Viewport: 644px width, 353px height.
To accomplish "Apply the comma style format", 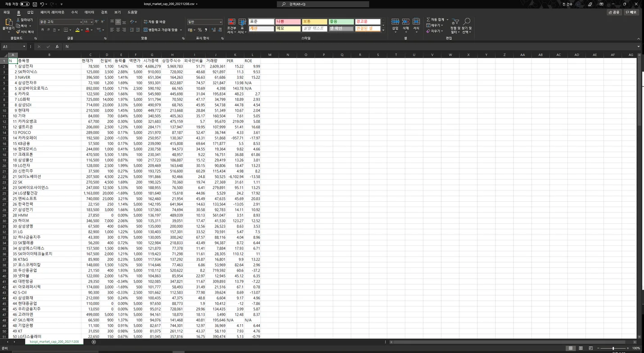I will 206,30.
